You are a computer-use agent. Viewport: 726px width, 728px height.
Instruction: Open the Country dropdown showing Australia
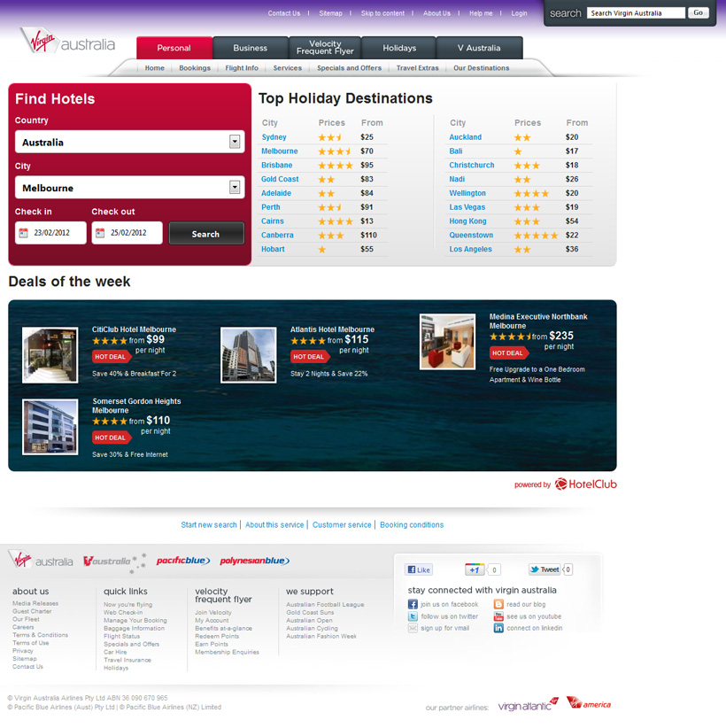tap(129, 142)
